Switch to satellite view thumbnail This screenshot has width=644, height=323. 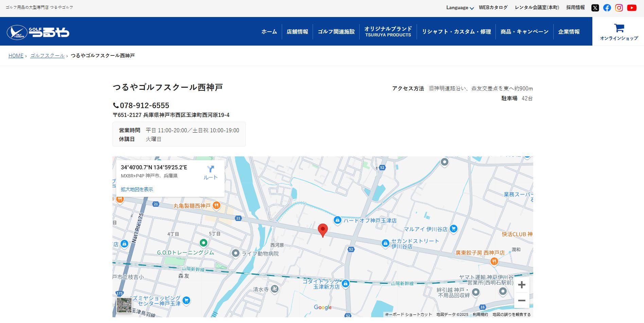coord(124,305)
